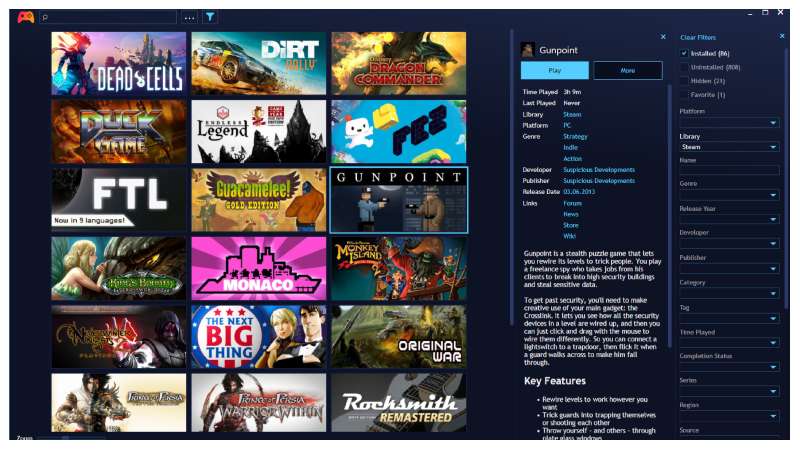Open the Region filter dropdown

pyautogui.click(x=729, y=416)
